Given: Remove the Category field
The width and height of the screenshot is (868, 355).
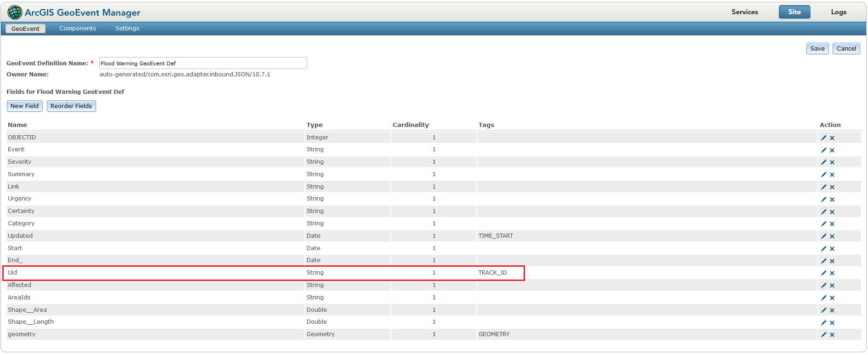Looking at the screenshot, I should point(832,224).
